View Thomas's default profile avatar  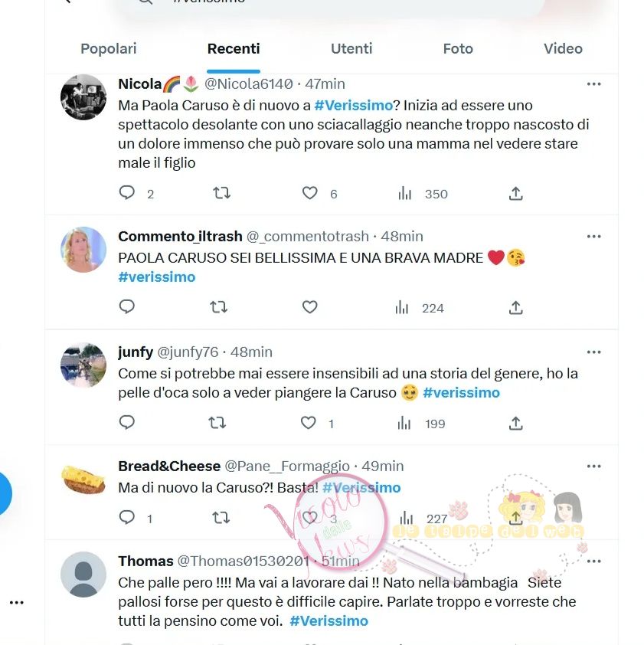(83, 575)
